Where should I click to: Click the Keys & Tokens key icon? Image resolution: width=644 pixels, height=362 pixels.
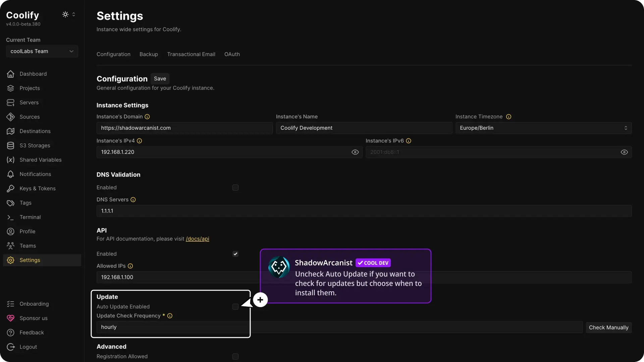(10, 188)
